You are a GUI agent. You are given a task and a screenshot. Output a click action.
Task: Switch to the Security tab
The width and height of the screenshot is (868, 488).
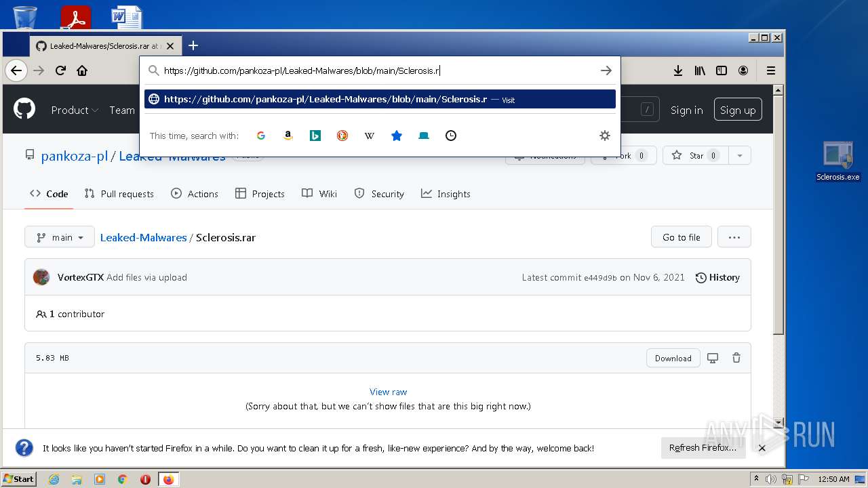pos(379,194)
